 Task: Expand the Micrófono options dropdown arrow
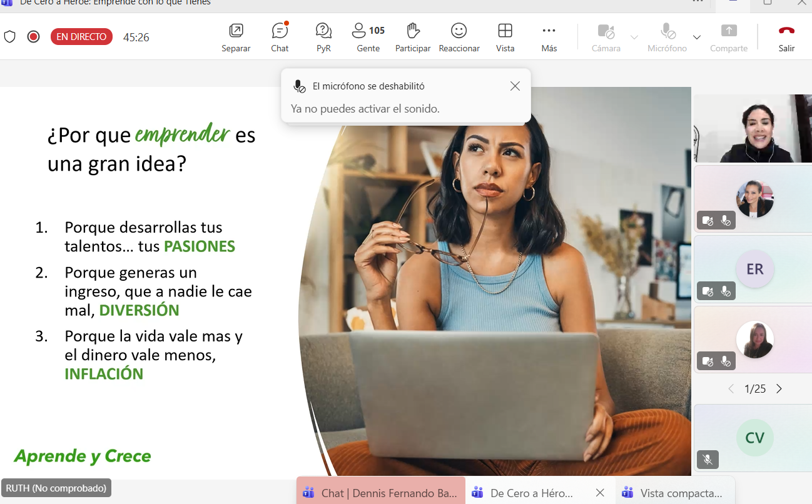697,38
